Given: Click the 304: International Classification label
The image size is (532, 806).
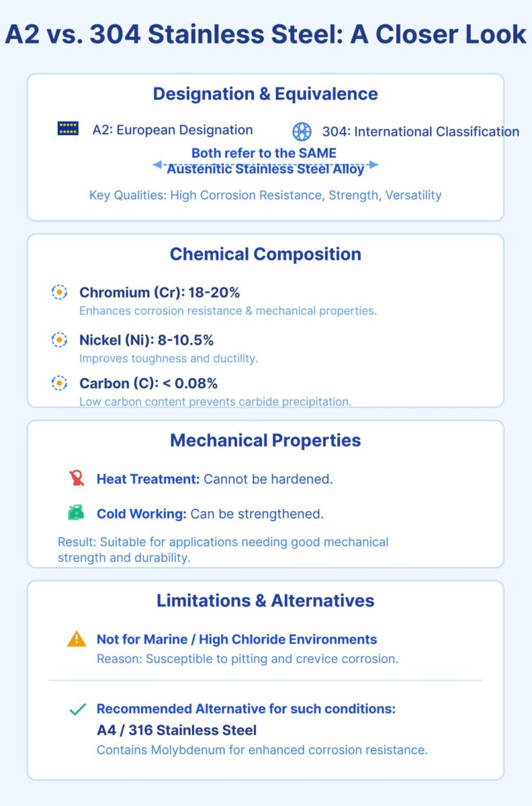Looking at the screenshot, I should pyautogui.click(x=420, y=132).
